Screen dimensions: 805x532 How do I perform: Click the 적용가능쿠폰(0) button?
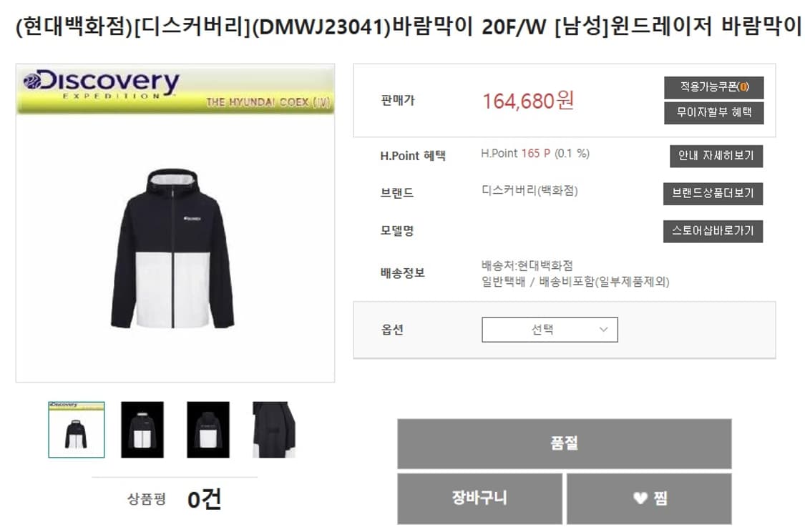click(x=713, y=87)
